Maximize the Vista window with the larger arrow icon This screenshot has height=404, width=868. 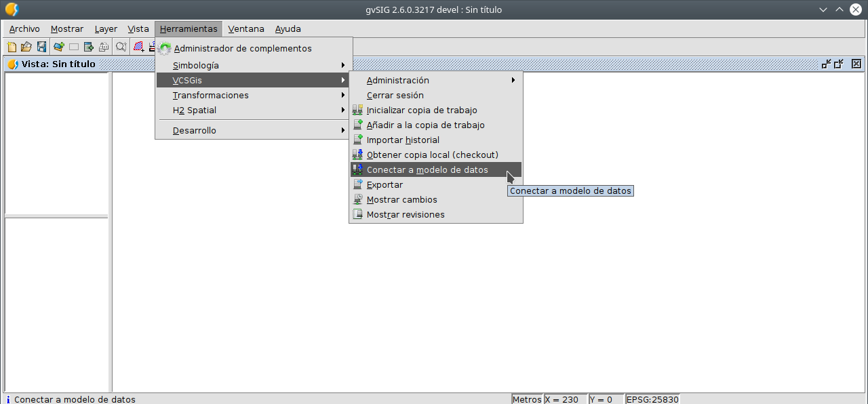click(x=839, y=64)
